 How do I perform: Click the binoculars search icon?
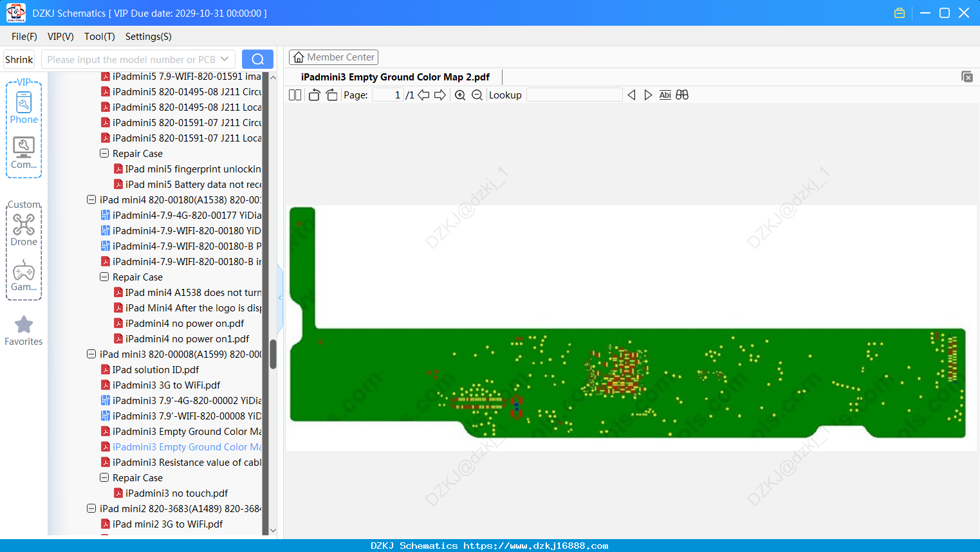682,95
